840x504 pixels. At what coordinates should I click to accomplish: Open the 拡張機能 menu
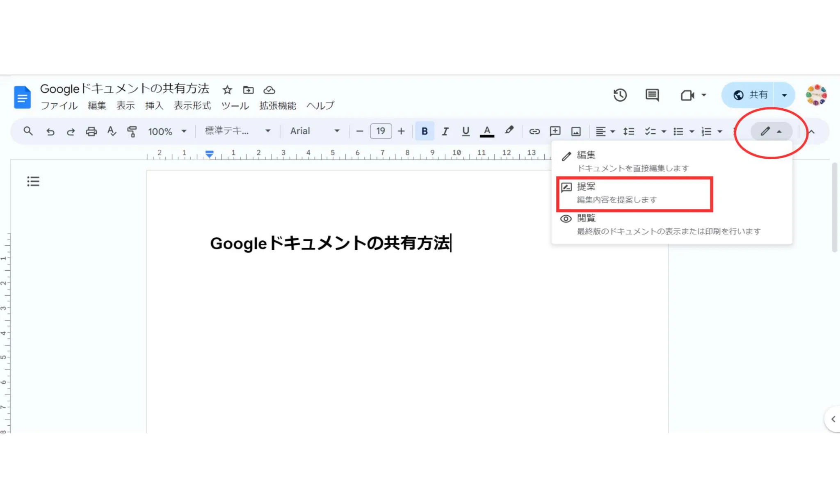[x=278, y=106]
